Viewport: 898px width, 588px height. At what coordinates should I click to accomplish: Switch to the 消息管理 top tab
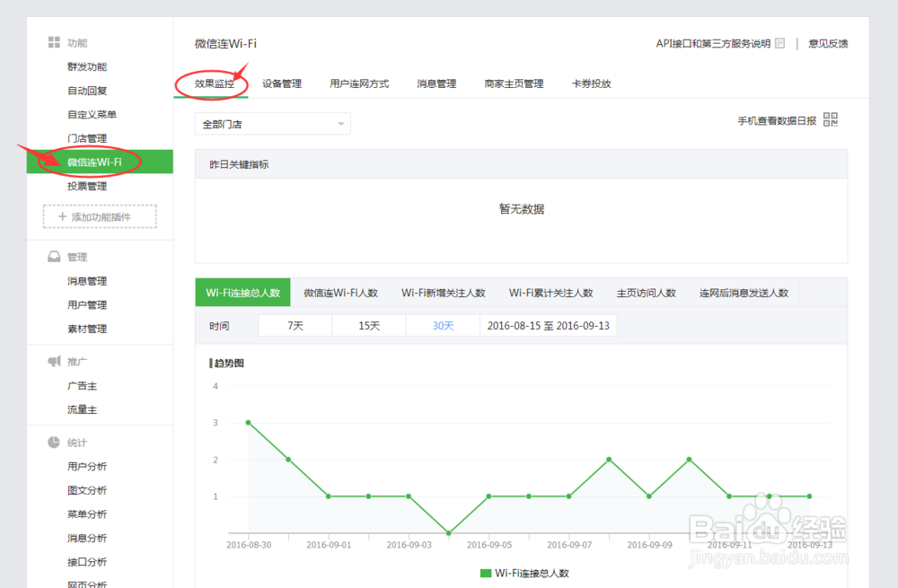[x=436, y=83]
